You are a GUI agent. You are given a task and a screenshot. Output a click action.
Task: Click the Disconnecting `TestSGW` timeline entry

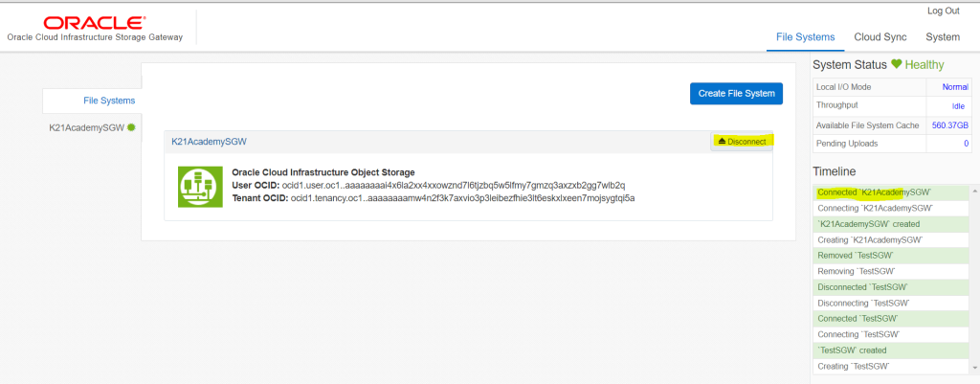point(891,303)
